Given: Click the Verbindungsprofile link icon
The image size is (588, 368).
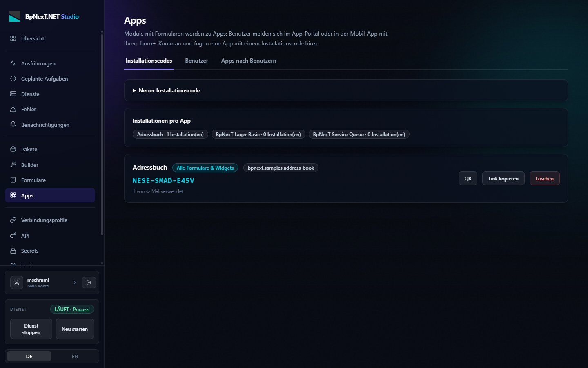Looking at the screenshot, I should point(13,220).
